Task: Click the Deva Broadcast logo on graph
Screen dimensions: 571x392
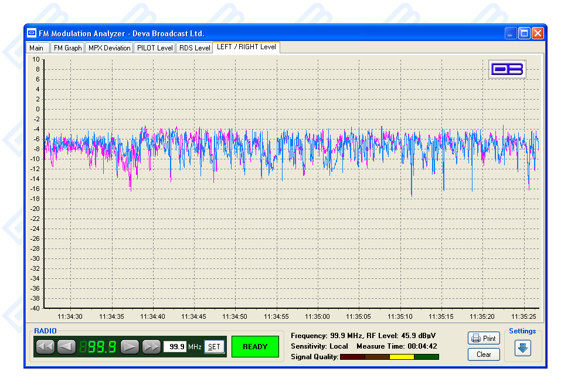Action: tap(507, 69)
